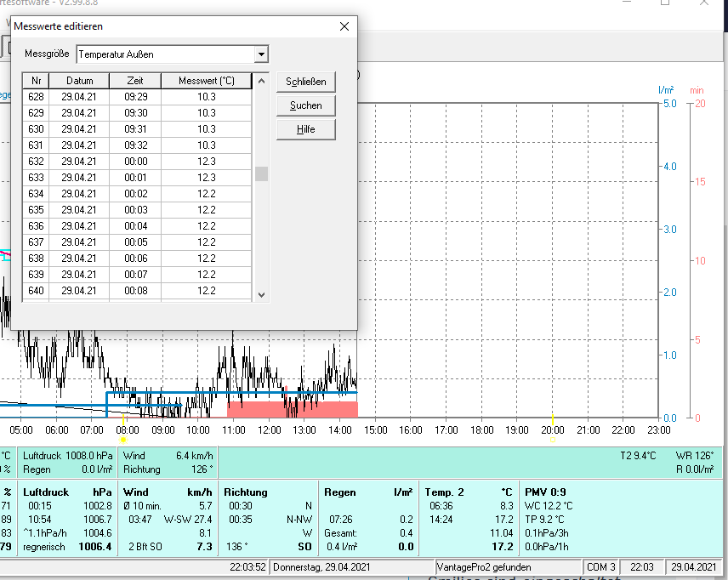Image resolution: width=728 pixels, height=580 pixels.
Task: Click the Nr column header
Action: click(36, 81)
